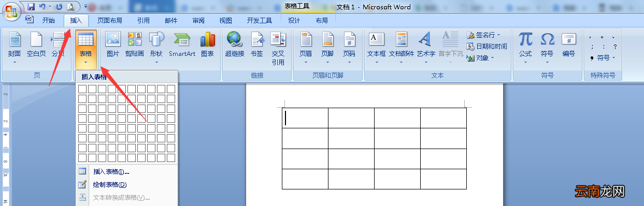The width and height of the screenshot is (644, 206).
Task: Insert a cover page with 封面
Action: [15, 48]
